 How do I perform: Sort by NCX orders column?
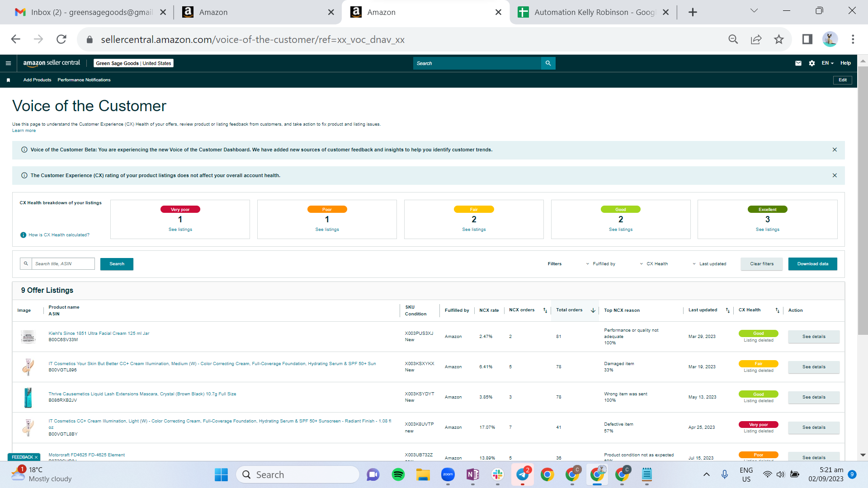click(545, 310)
